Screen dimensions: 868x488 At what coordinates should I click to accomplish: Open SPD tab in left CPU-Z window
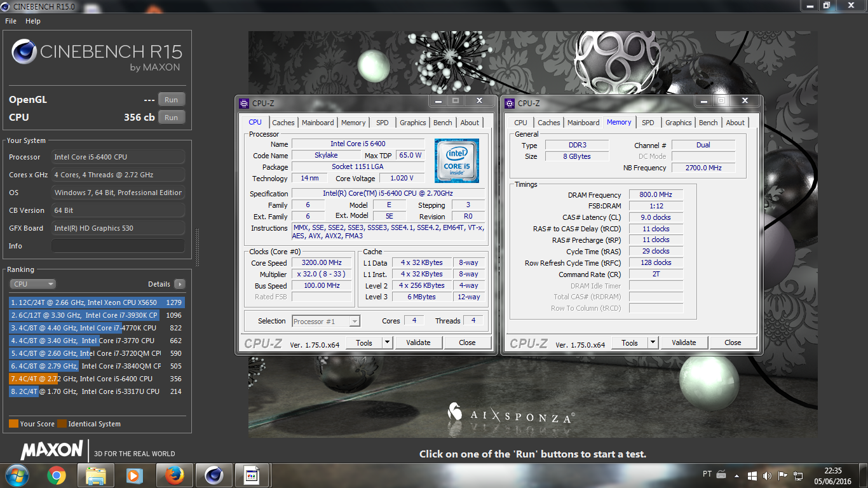pos(382,123)
